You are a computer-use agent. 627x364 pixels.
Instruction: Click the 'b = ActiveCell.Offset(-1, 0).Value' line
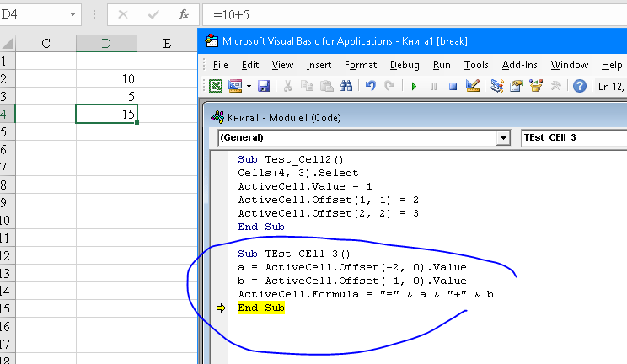click(352, 281)
